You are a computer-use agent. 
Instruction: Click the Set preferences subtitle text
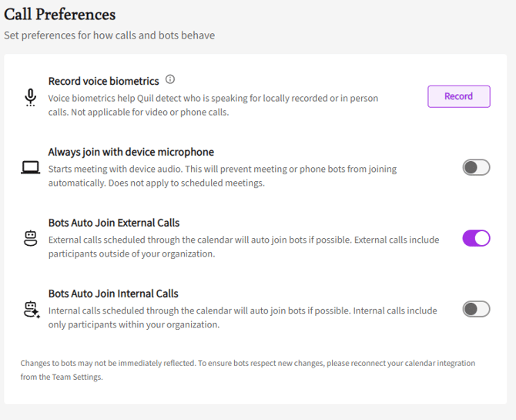109,35
